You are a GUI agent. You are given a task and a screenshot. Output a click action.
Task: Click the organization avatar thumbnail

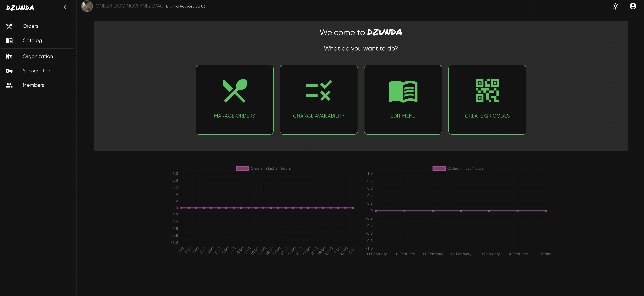(87, 6)
